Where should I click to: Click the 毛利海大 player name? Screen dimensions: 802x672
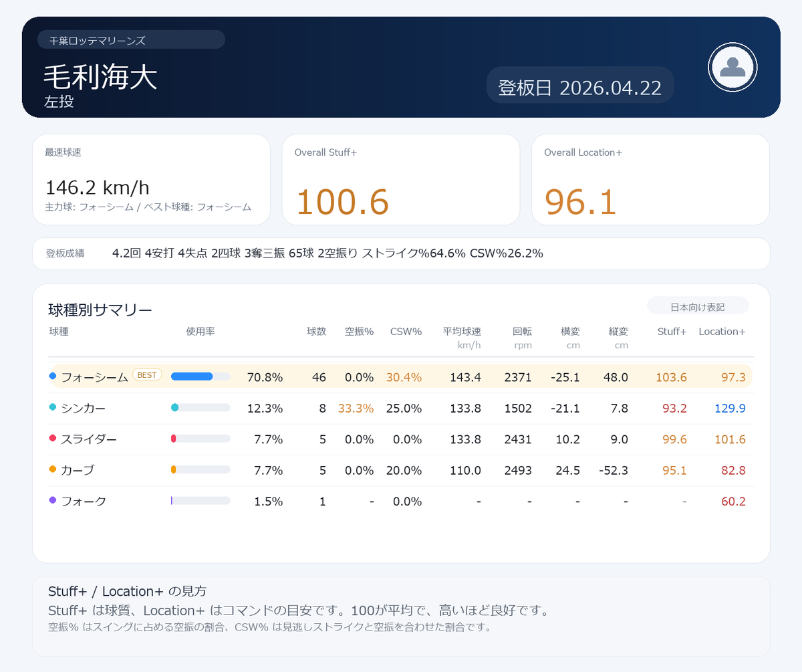pos(101,78)
